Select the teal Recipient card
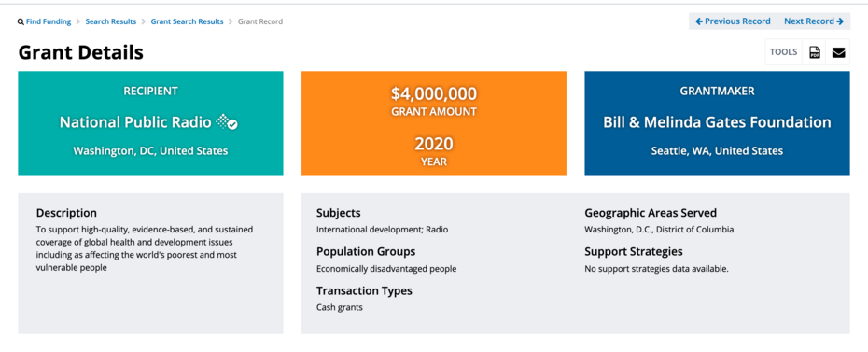 point(150,123)
